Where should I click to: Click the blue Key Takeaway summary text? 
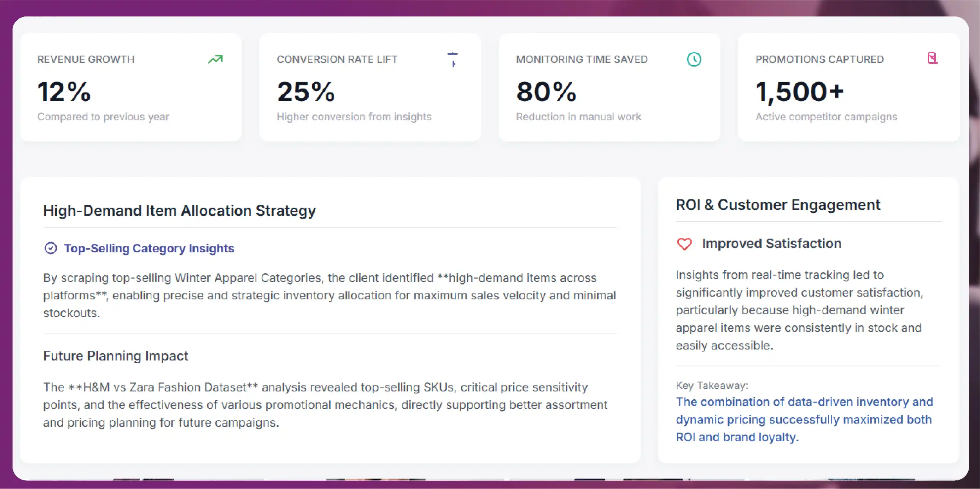[804, 419]
